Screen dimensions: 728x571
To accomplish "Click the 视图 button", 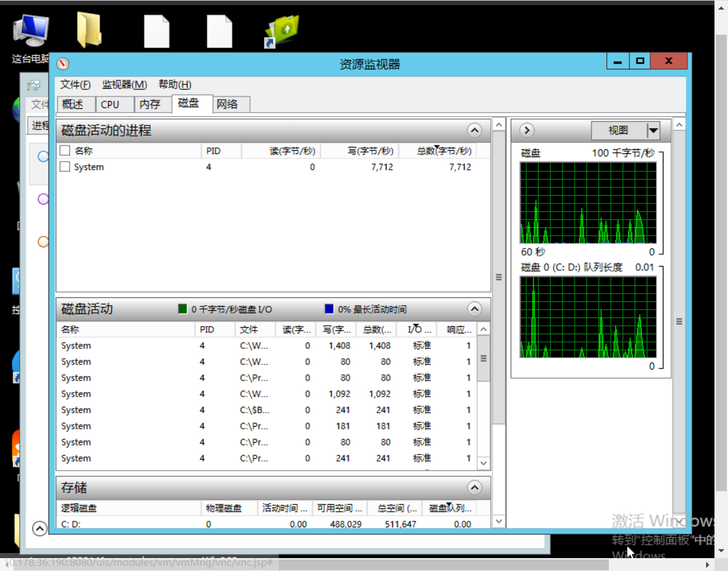I will [x=618, y=131].
